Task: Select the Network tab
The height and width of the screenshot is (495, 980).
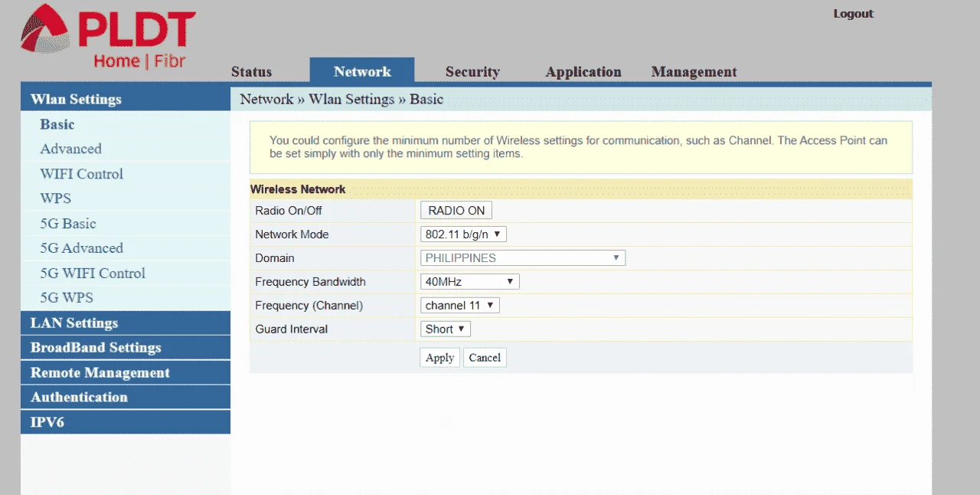Action: pos(362,71)
